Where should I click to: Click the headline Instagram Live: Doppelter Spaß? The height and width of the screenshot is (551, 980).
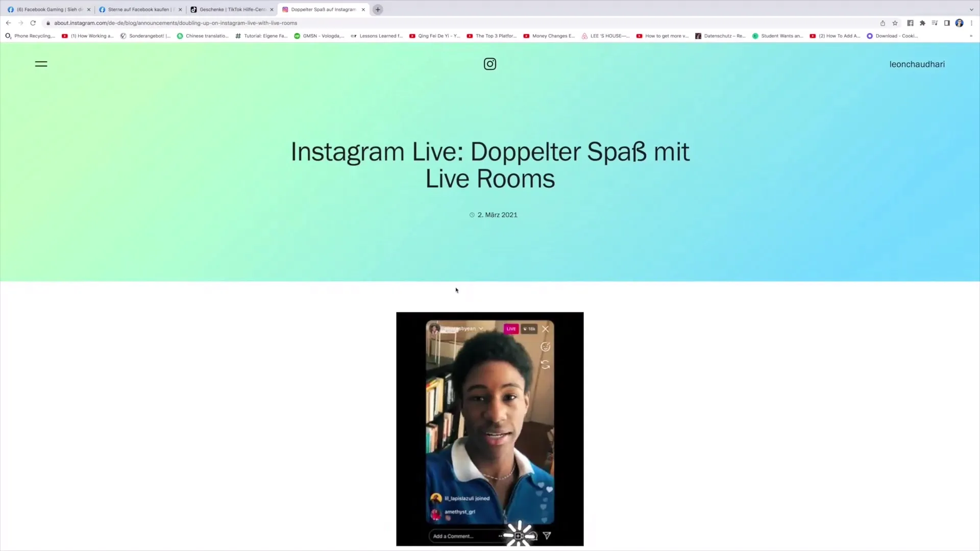pyautogui.click(x=490, y=165)
